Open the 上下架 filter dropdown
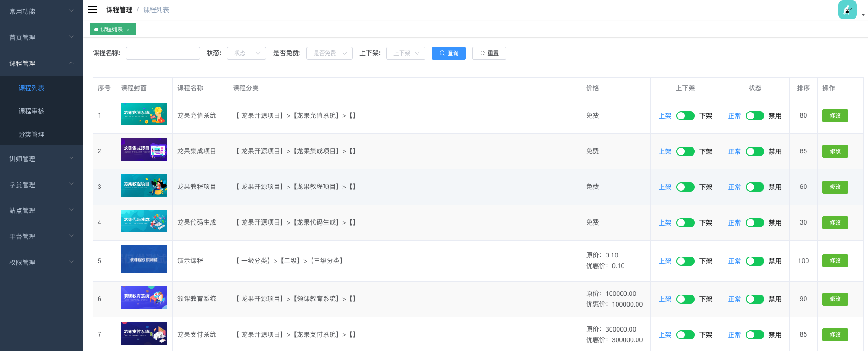Viewport: 868px width, 351px height. [406, 53]
